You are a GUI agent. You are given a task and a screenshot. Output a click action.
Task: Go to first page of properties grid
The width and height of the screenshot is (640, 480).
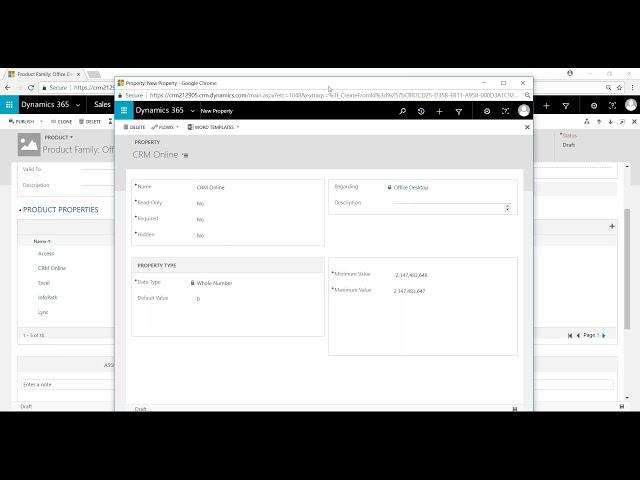[x=570, y=336]
